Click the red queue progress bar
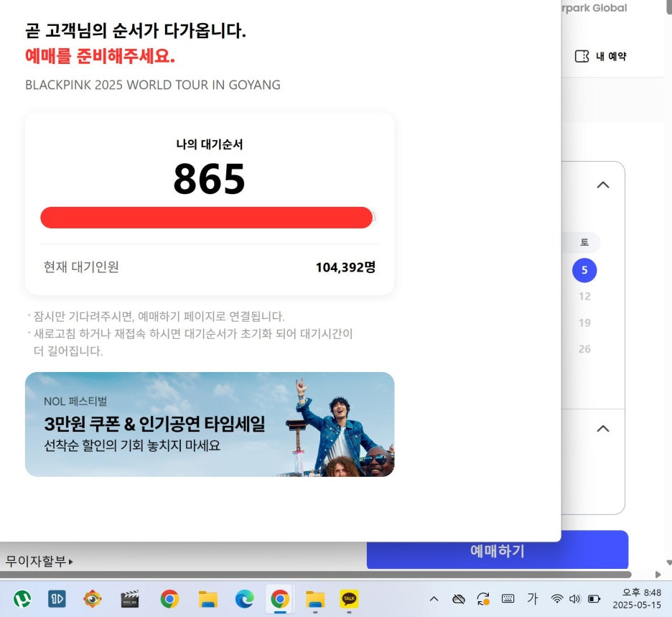672x617 pixels. [x=207, y=218]
